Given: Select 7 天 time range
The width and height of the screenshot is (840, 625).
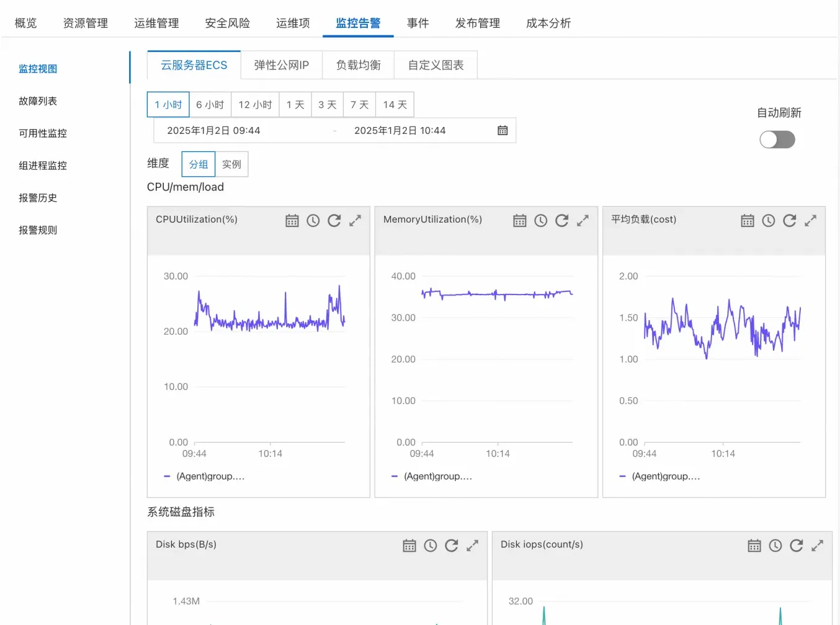Looking at the screenshot, I should [x=360, y=105].
